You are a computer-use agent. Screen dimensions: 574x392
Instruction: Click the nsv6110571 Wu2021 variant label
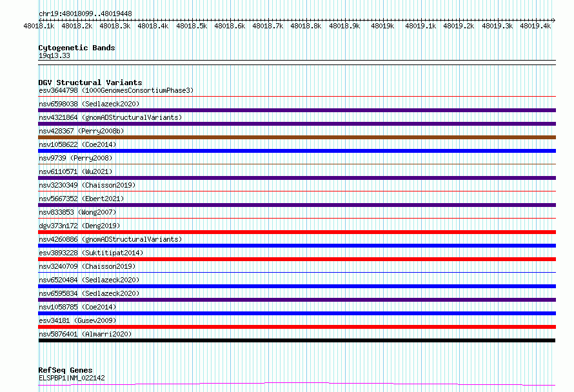click(x=75, y=171)
